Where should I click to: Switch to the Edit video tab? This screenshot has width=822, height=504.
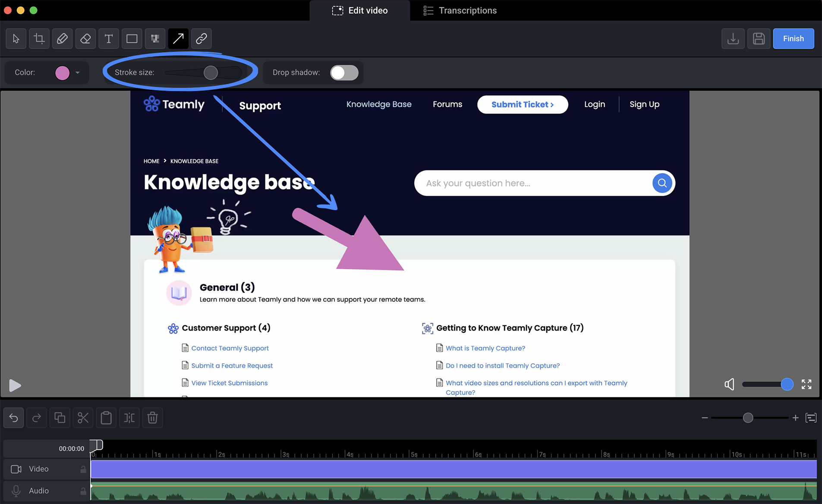pos(360,10)
